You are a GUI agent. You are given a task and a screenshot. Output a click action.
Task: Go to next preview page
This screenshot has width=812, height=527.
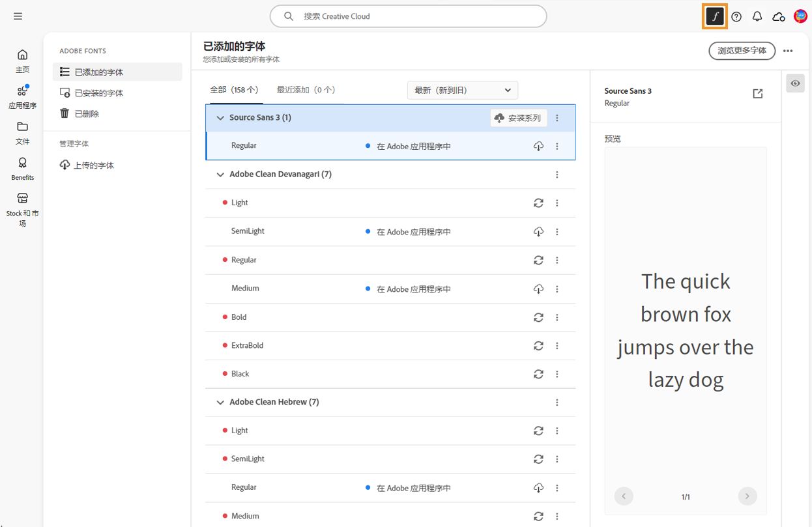[x=747, y=496]
